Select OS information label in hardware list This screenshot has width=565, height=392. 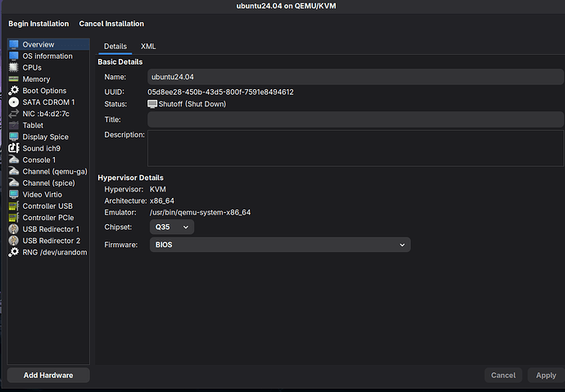coord(47,56)
